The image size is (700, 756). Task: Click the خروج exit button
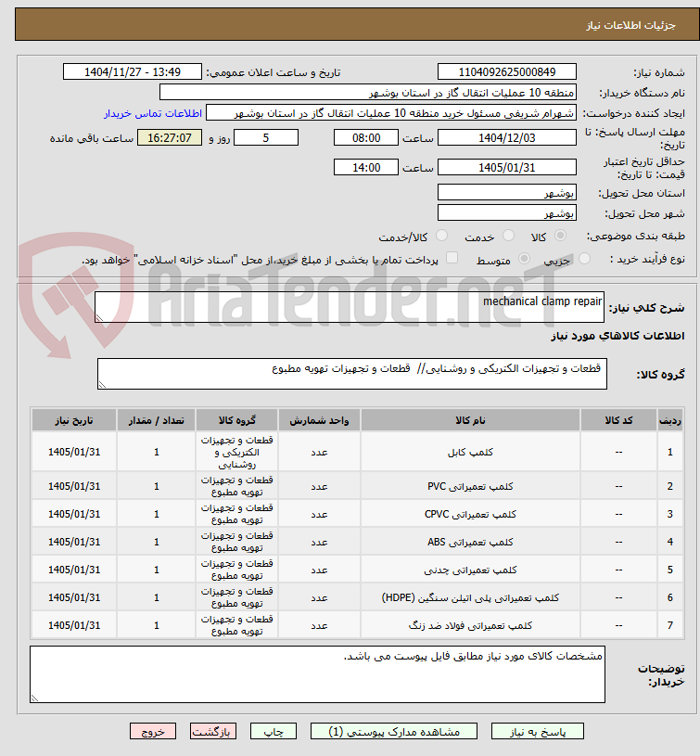(x=153, y=731)
